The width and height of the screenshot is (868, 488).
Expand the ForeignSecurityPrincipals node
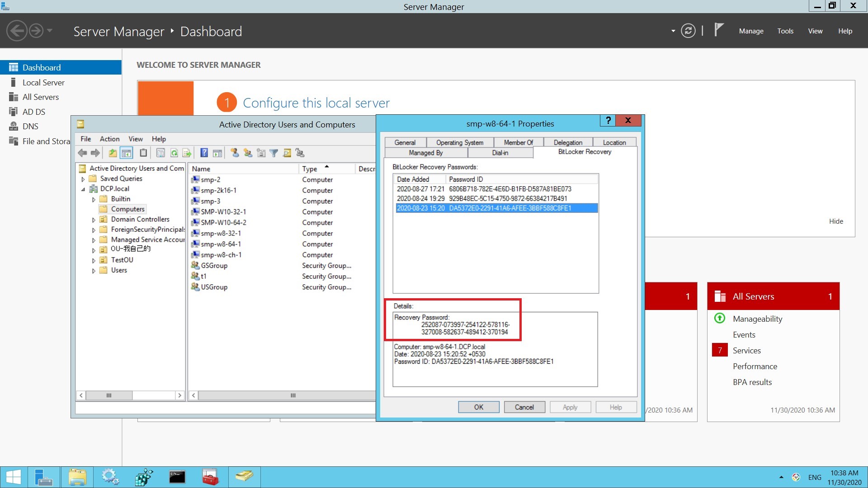(x=94, y=230)
